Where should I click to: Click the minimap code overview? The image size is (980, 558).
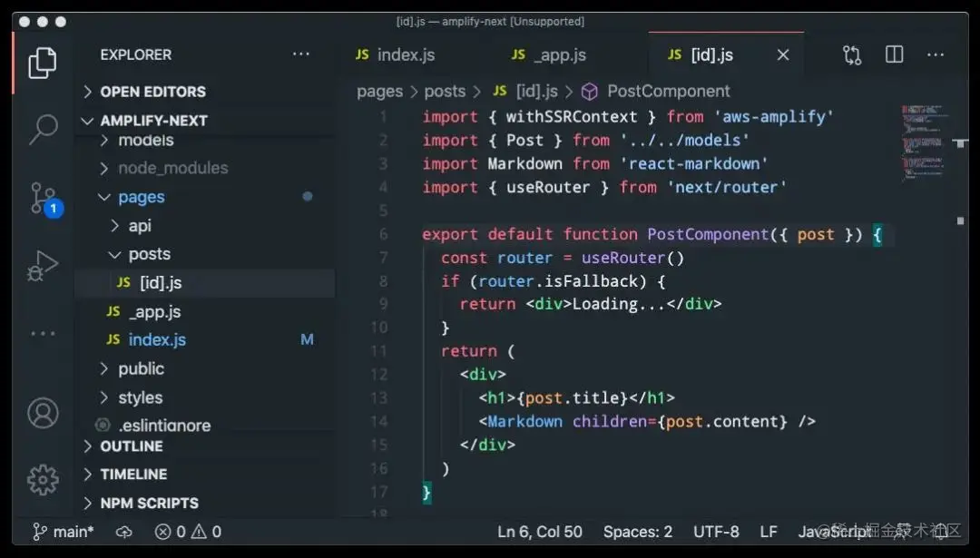[923, 142]
